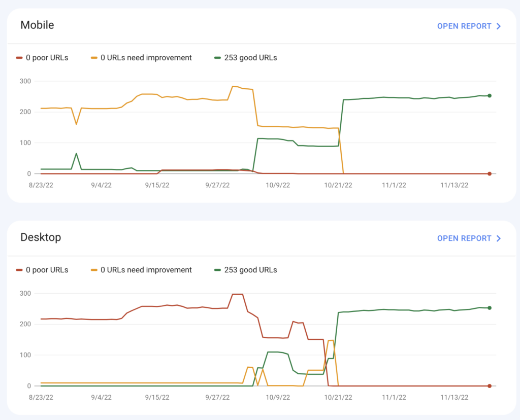Click the 10/21/22 date label on Desktop chart
Image resolution: width=520 pixels, height=420 pixels.
338,398
